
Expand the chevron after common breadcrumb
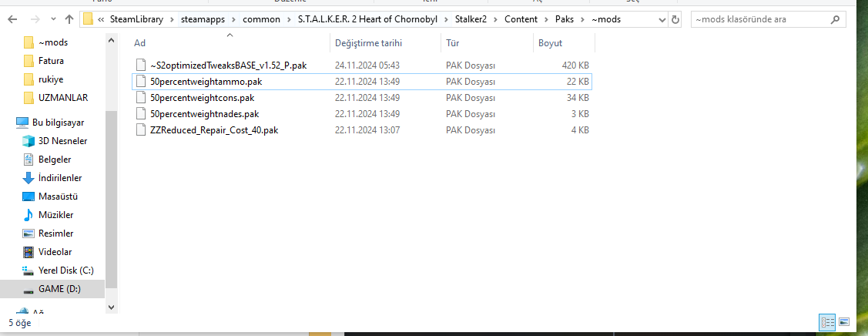[x=290, y=19]
